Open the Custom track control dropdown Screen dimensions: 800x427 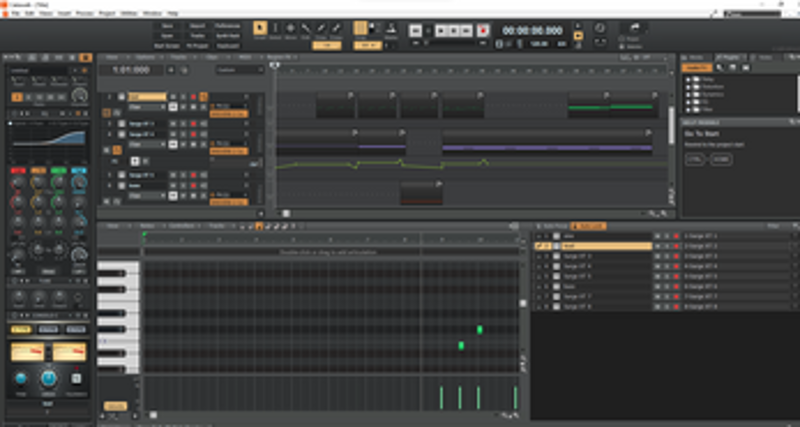pos(239,70)
